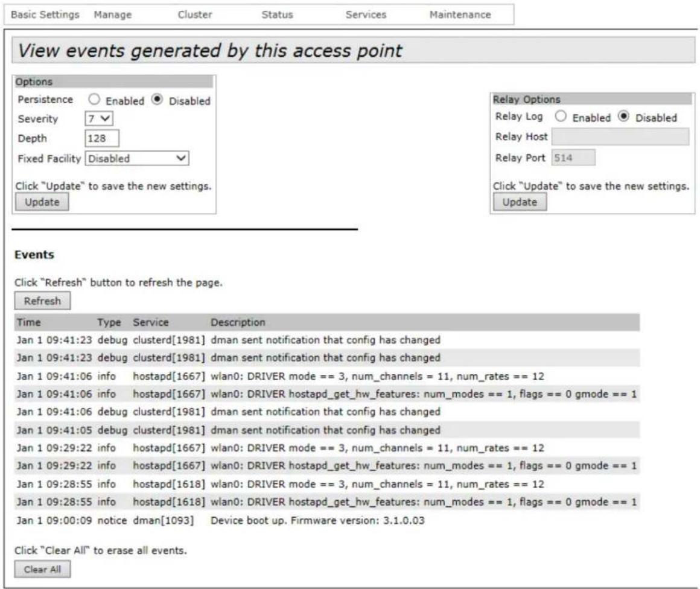Select Relay Log Disabled radio button
This screenshot has height=589, width=700.
click(623, 116)
